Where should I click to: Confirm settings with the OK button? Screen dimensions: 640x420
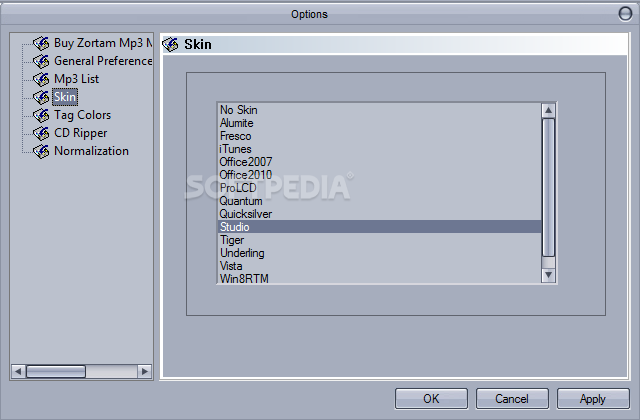(x=431, y=398)
